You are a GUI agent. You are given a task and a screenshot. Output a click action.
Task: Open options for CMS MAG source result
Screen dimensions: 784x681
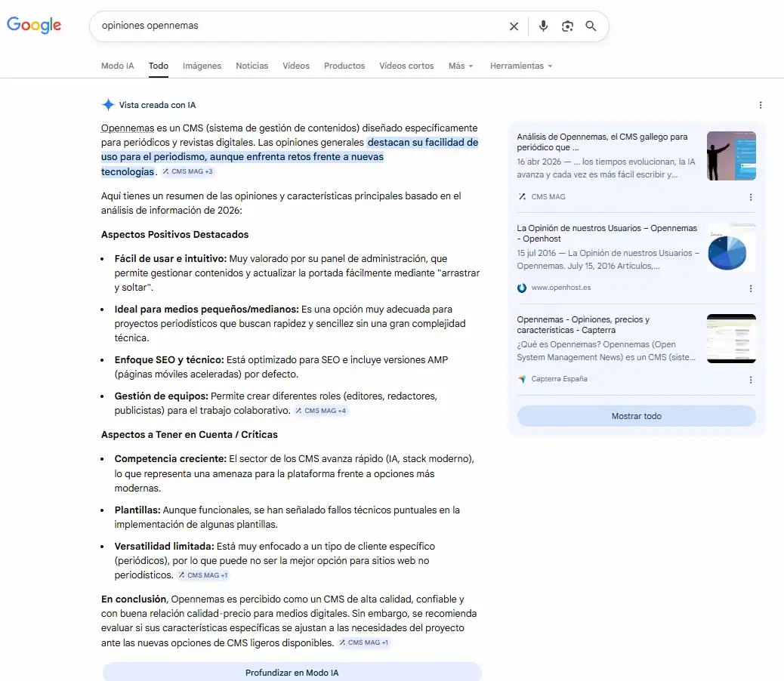(x=751, y=197)
